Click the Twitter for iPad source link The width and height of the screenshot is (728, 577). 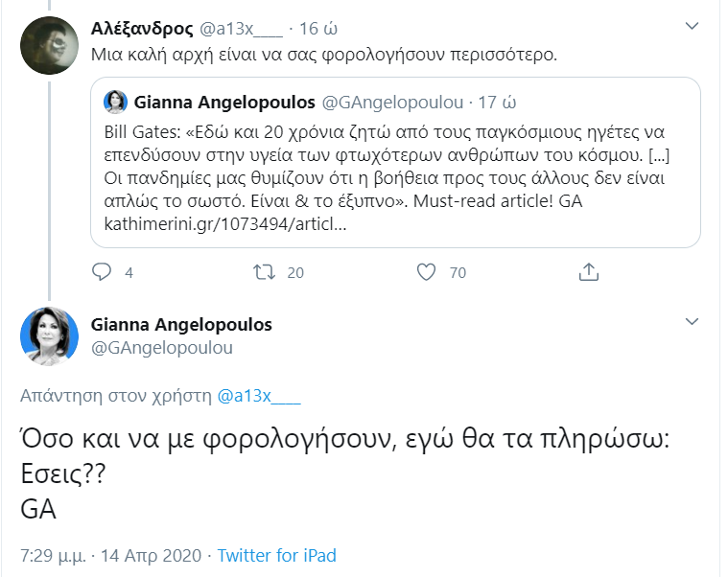click(x=277, y=556)
